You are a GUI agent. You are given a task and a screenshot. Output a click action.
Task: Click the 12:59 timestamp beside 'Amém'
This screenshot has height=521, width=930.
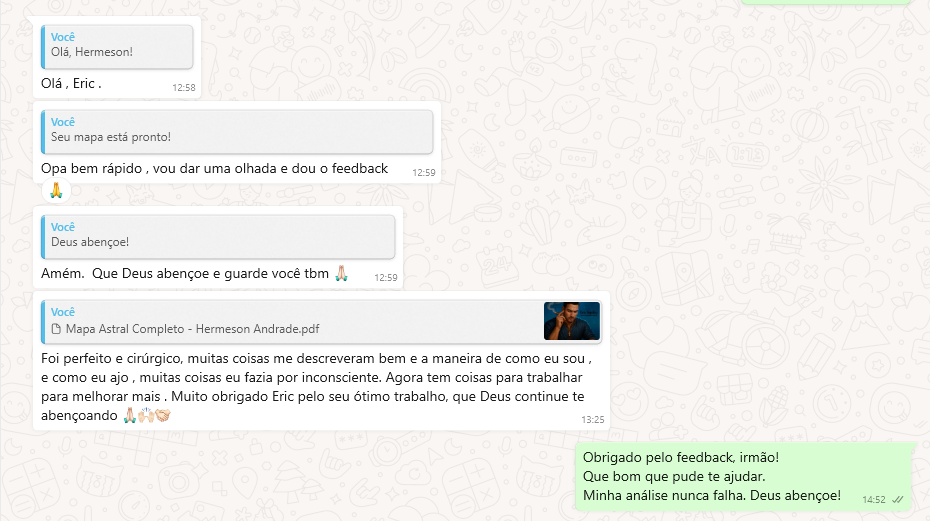[386, 278]
